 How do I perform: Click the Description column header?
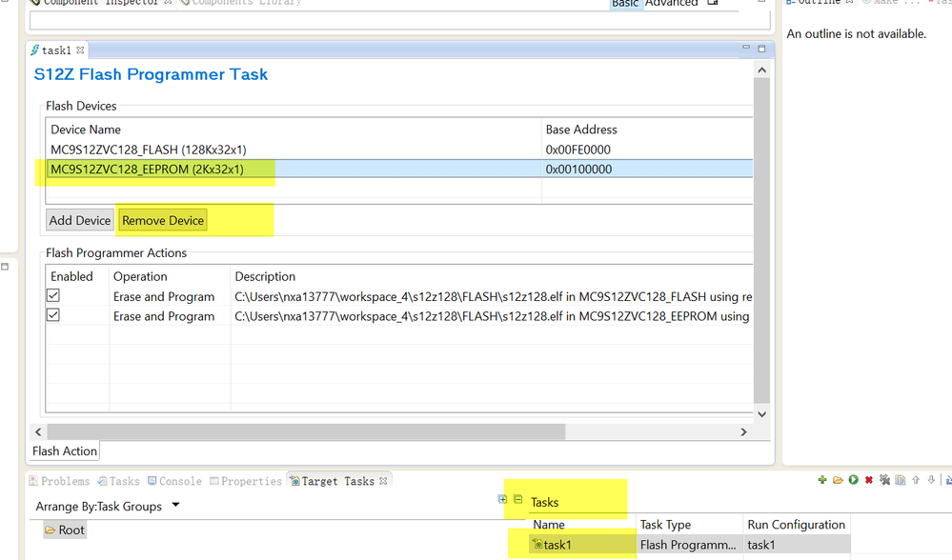[x=265, y=276]
